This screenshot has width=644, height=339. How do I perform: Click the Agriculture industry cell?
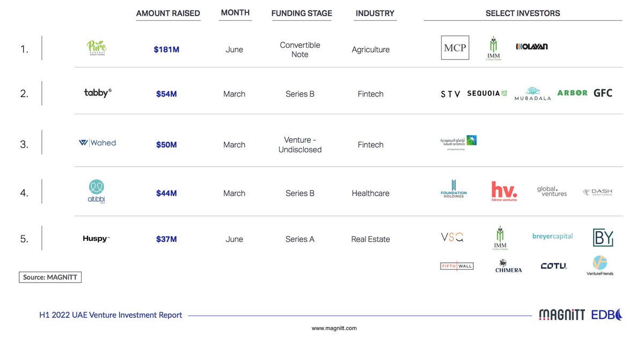[x=371, y=49]
